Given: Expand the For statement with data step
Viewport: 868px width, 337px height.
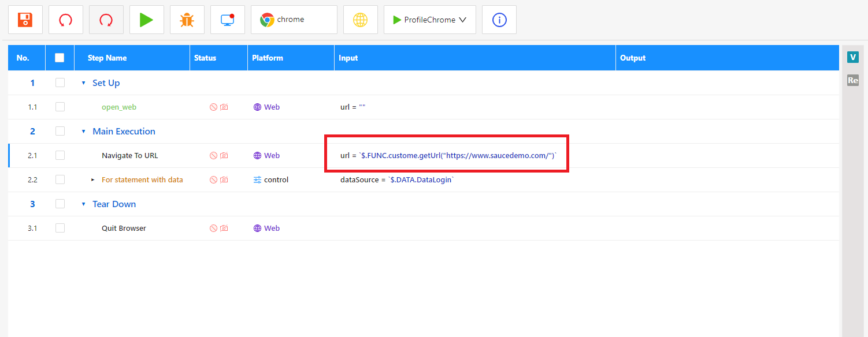Looking at the screenshot, I should click(93, 180).
